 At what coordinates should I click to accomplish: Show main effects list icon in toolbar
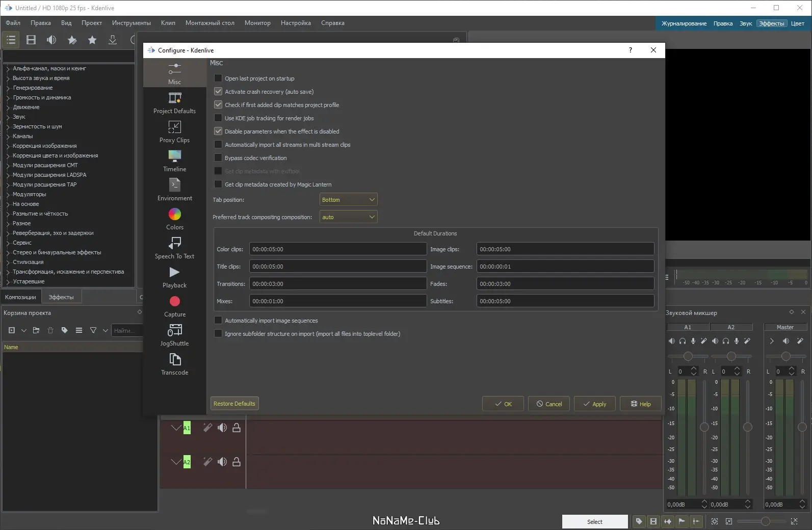point(11,40)
